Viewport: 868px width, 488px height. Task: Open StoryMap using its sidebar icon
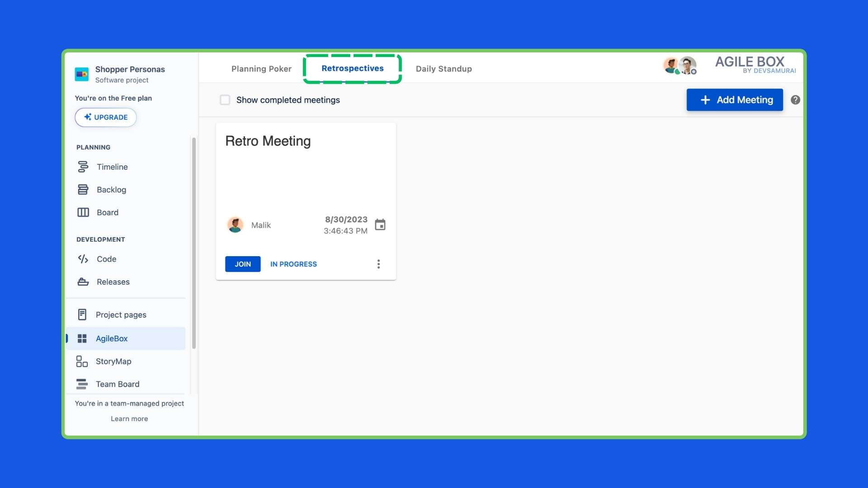81,361
